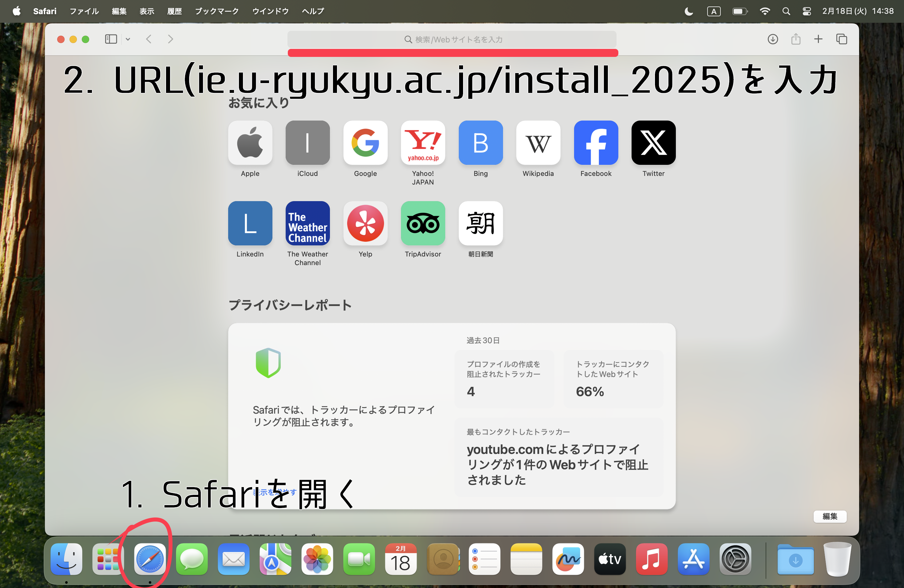Open Freeform from the Dock
Screen dimensions: 904x588
pyautogui.click(x=568, y=559)
